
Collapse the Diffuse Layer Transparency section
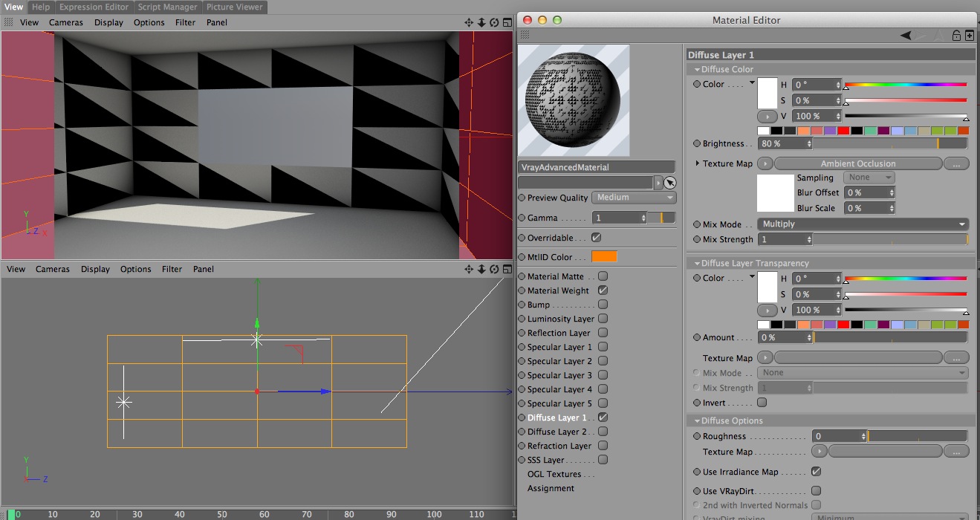click(x=697, y=263)
